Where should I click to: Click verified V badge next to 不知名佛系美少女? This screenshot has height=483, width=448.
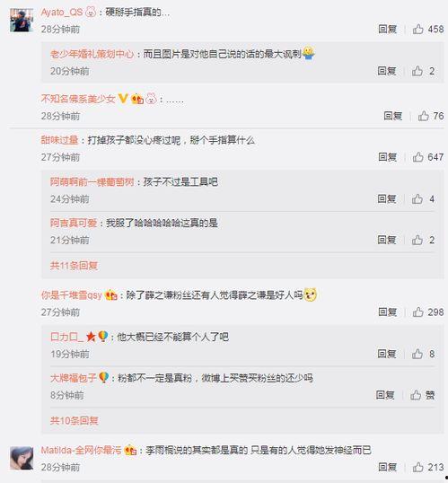coord(123,99)
